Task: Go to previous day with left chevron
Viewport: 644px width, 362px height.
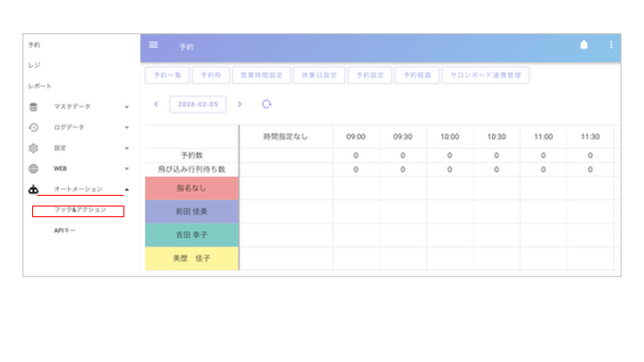Action: pos(157,104)
